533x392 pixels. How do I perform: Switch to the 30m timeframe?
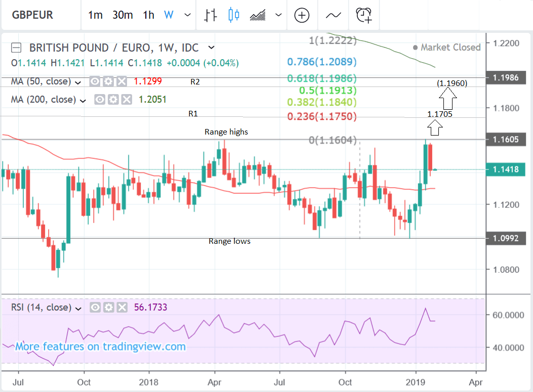click(x=122, y=15)
